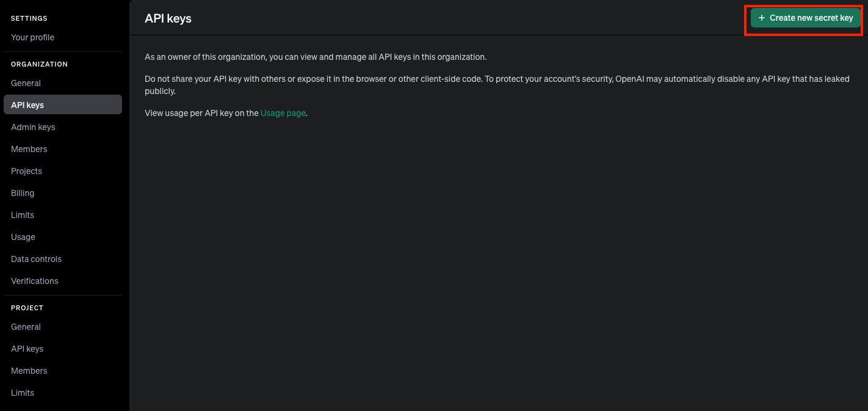This screenshot has width=868, height=411.
Task: Open the Billing section
Action: [x=23, y=193]
